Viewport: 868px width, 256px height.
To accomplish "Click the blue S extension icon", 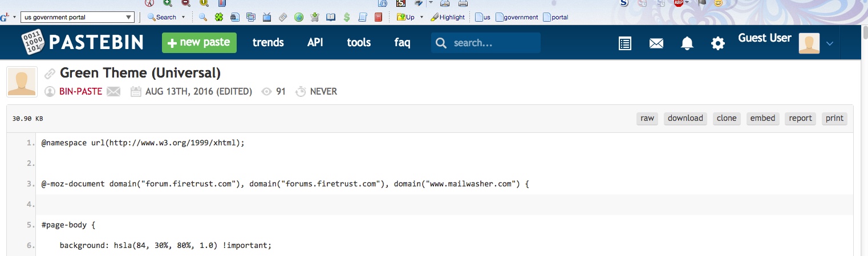I will click(624, 3).
